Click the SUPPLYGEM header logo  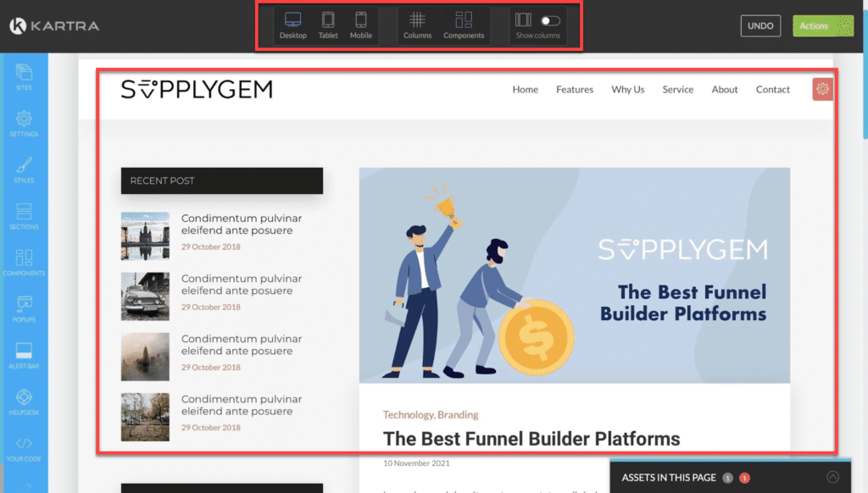(x=197, y=89)
